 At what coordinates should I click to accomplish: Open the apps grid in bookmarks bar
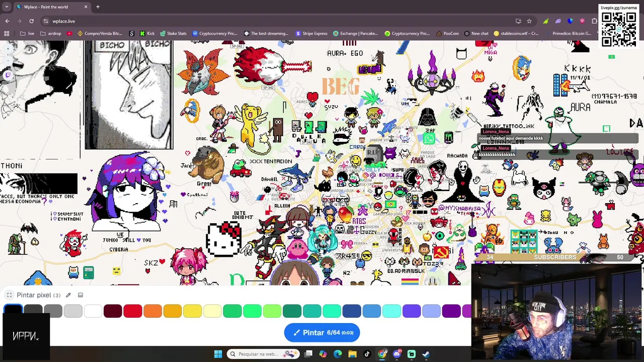coord(7,34)
